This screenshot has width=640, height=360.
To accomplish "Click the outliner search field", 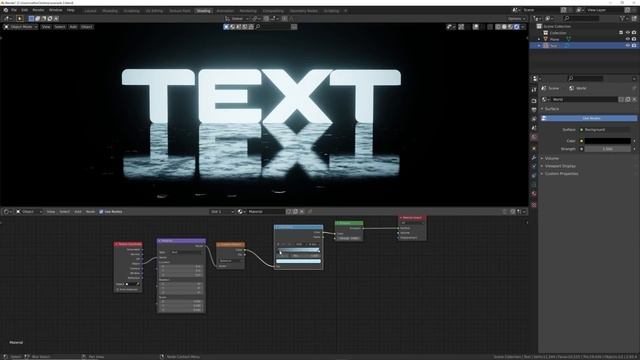I will click(581, 18).
